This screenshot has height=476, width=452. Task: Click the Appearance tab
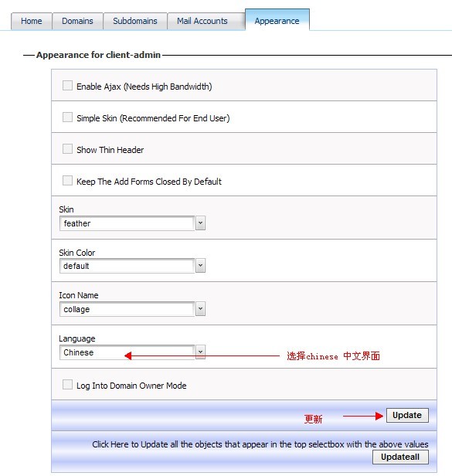pyautogui.click(x=277, y=20)
